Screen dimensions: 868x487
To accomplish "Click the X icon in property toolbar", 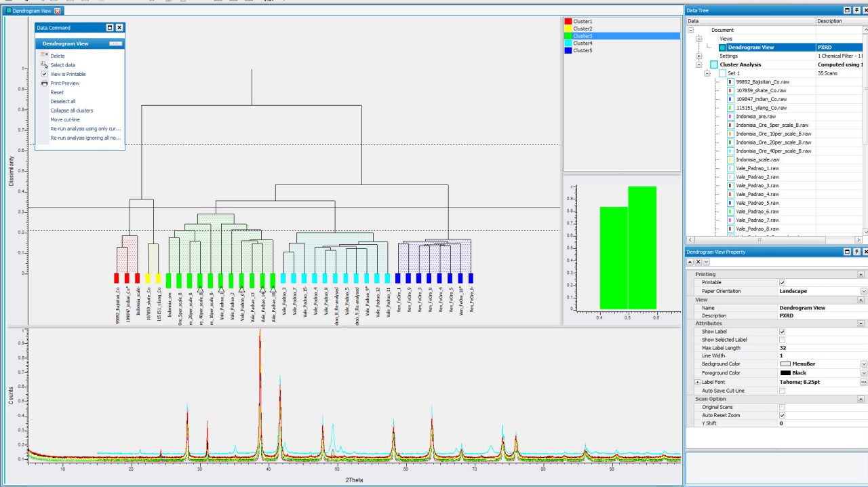I will pos(698,261).
